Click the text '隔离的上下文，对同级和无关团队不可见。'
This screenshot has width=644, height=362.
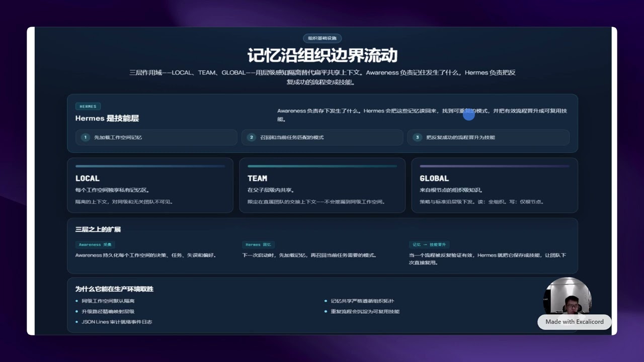(124, 202)
